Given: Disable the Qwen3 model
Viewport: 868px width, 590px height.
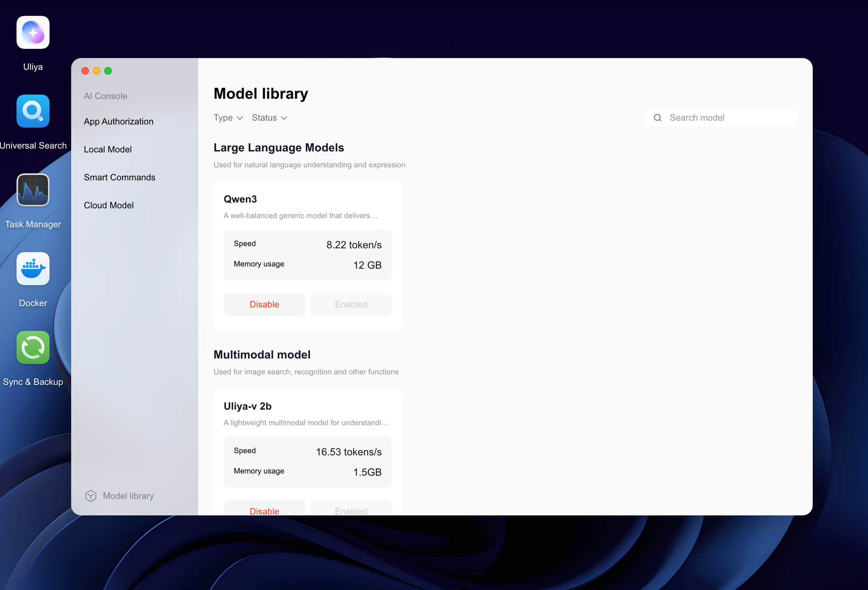Looking at the screenshot, I should pos(264,304).
